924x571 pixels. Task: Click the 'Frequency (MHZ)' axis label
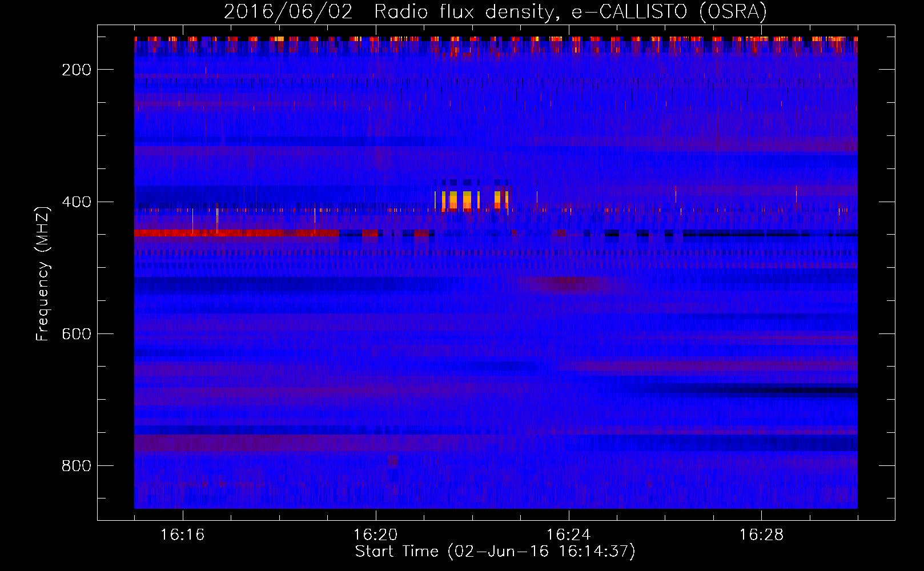pos(43,274)
